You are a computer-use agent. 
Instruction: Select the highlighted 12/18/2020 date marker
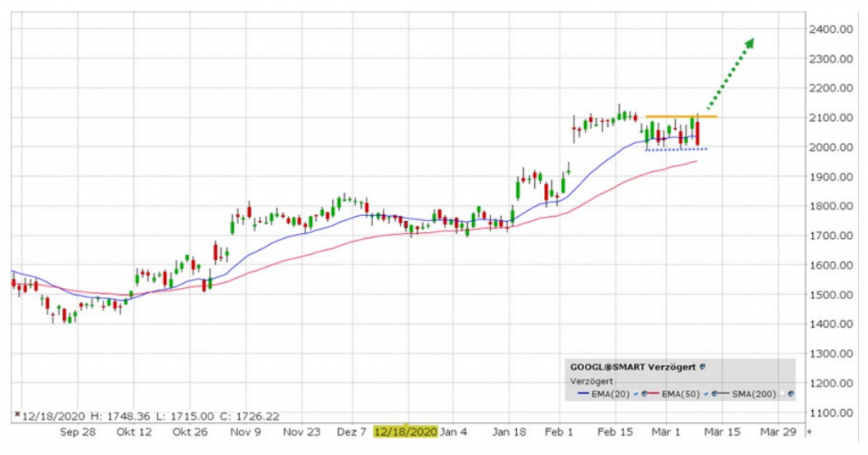[405, 432]
